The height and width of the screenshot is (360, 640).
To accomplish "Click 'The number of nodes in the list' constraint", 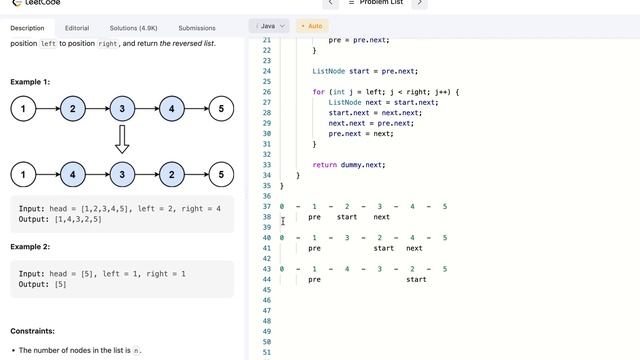I will pos(80,350).
